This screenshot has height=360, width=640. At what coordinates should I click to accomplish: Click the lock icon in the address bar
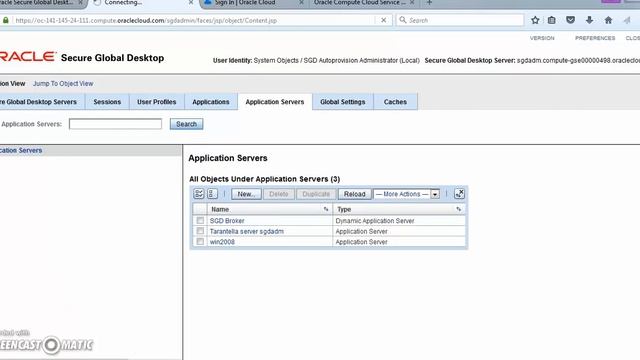pyautogui.click(x=6, y=20)
